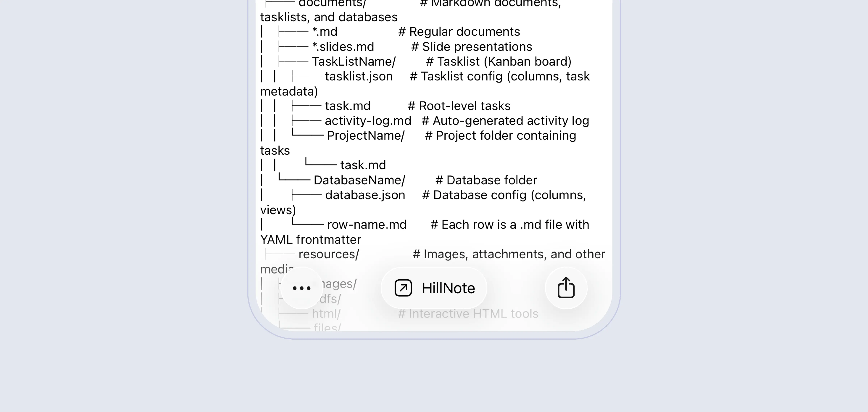The height and width of the screenshot is (412, 868).
Task: Click the '# Auto-generated activity log' comment
Action: 505,121
